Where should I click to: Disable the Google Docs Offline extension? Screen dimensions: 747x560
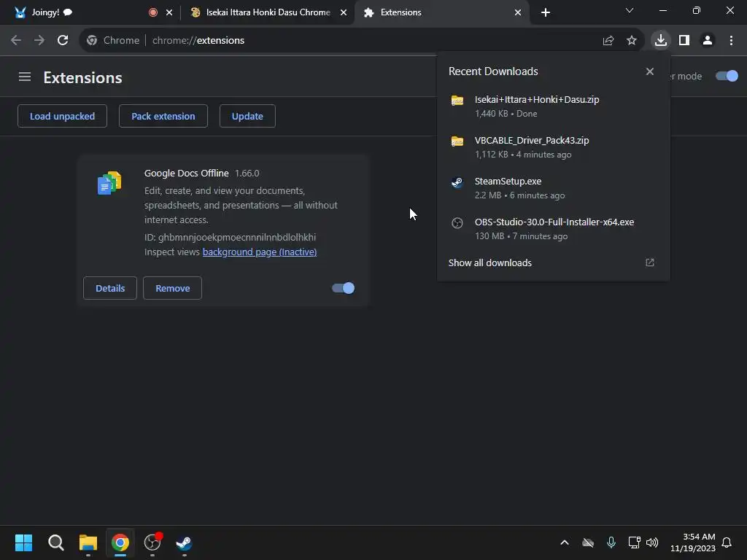pos(343,288)
